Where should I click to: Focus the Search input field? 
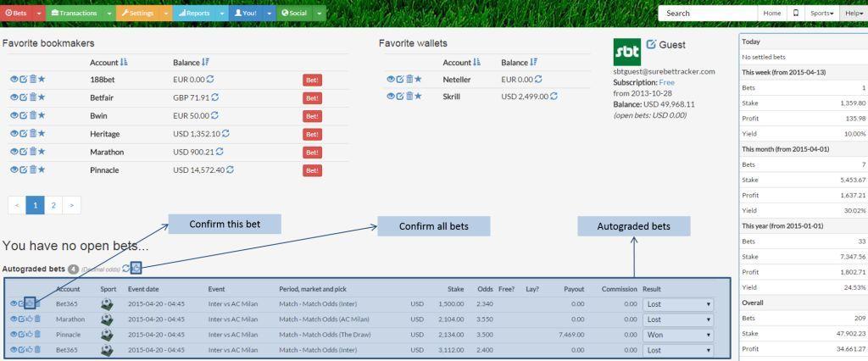[708, 14]
